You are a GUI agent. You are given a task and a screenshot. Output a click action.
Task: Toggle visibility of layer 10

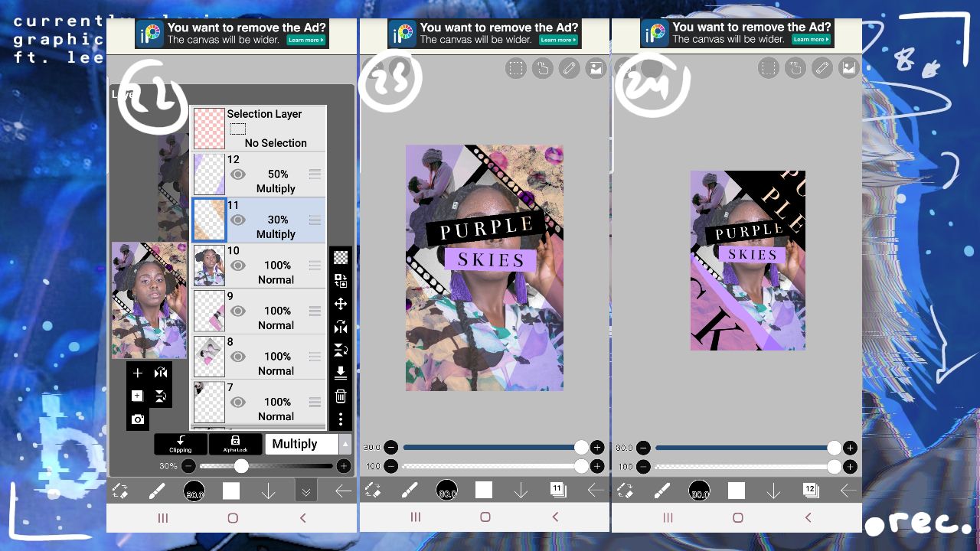tap(238, 266)
